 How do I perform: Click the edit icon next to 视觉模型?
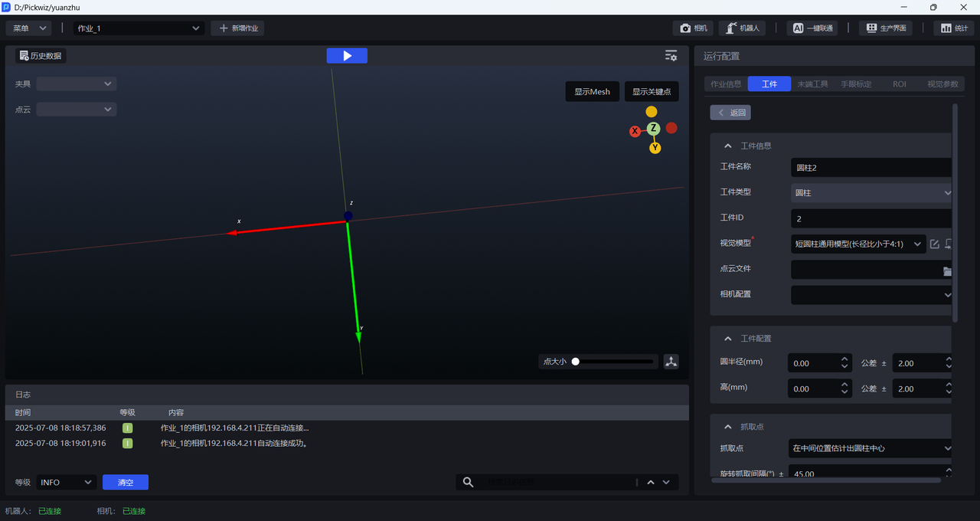coord(934,244)
